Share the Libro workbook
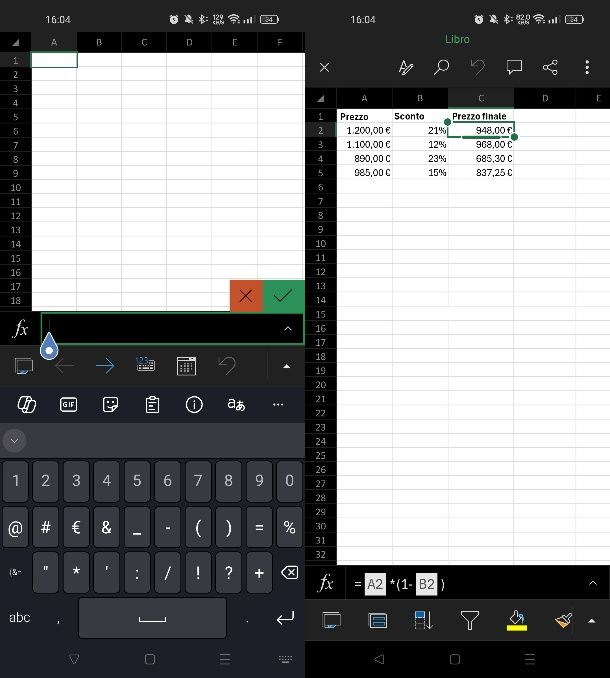The height and width of the screenshot is (678, 610). coord(550,67)
